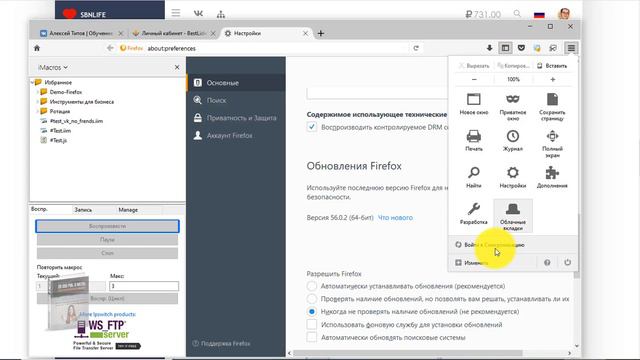Open the New window menu item

pos(473,104)
